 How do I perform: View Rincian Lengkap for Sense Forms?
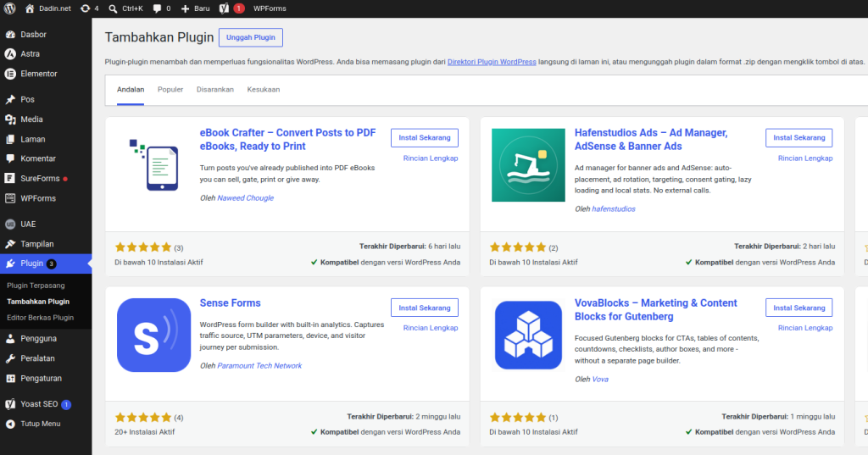tap(431, 328)
